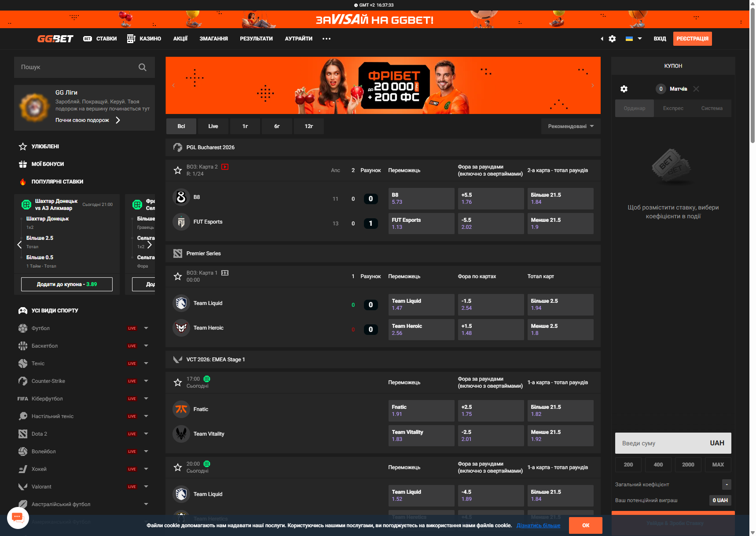Open match tracker icon for Liquid vs Heroic
The width and height of the screenshot is (756, 536).
pyautogui.click(x=225, y=273)
